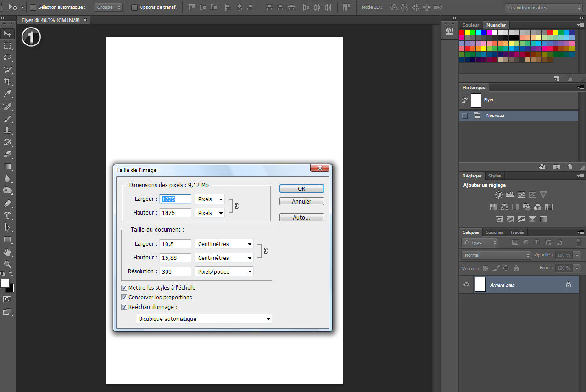
Task: Click the Résolution input field
Action: (x=175, y=271)
